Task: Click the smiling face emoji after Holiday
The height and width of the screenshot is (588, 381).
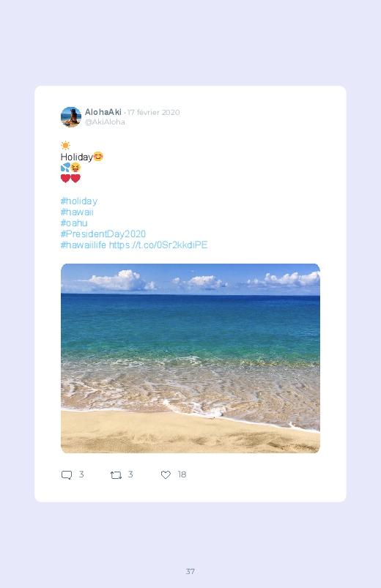Action: 98,157
